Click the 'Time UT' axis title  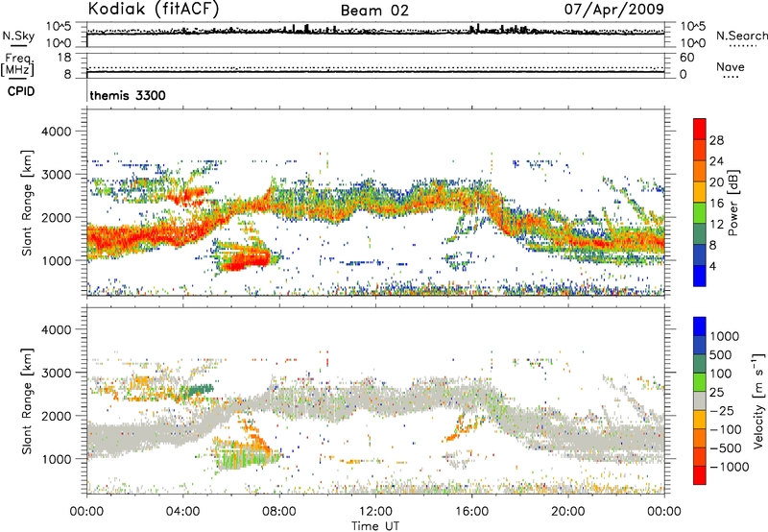point(375,526)
